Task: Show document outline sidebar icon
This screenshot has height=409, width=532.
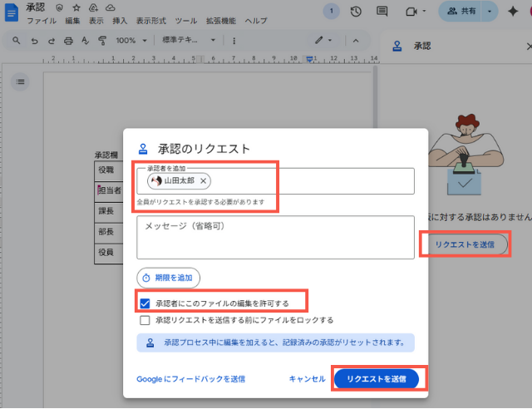Action: click(21, 81)
